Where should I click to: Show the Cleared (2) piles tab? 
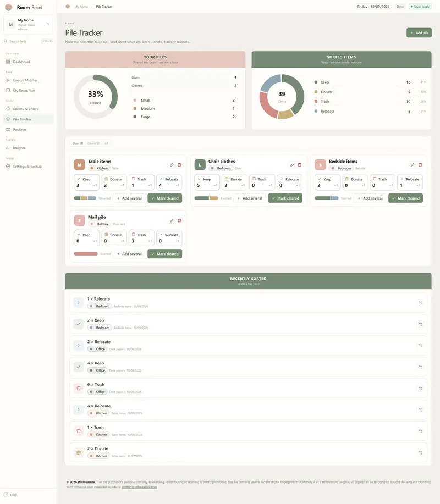(x=94, y=143)
